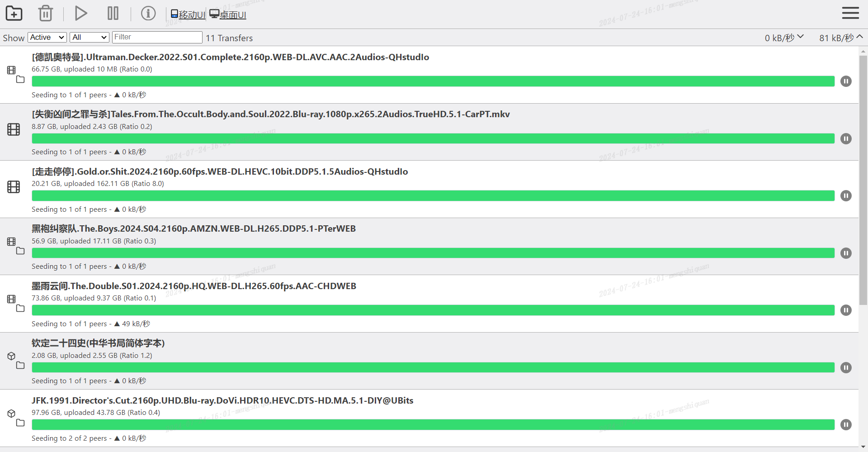Click the add torrent icon
This screenshot has height=452, width=868.
tap(14, 14)
